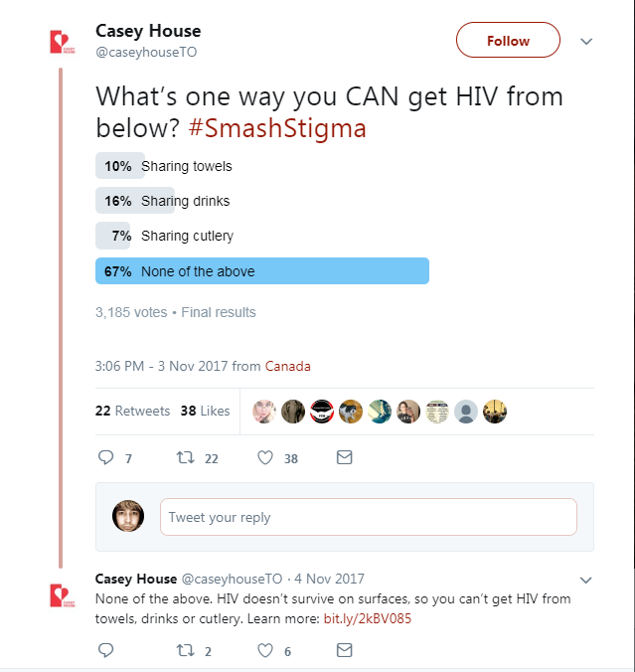Like the main tweet with heart icon
The height and width of the screenshot is (672, 635).
click(265, 457)
